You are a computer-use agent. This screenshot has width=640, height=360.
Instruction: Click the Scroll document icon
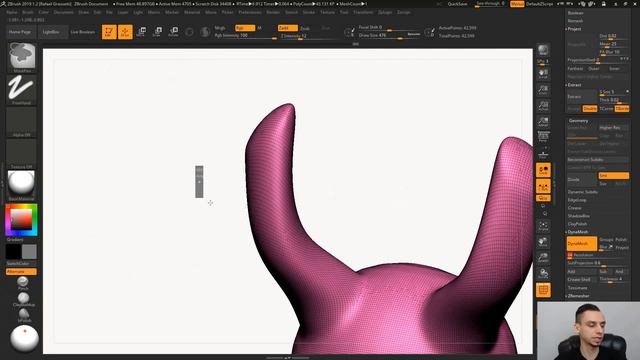(543, 73)
